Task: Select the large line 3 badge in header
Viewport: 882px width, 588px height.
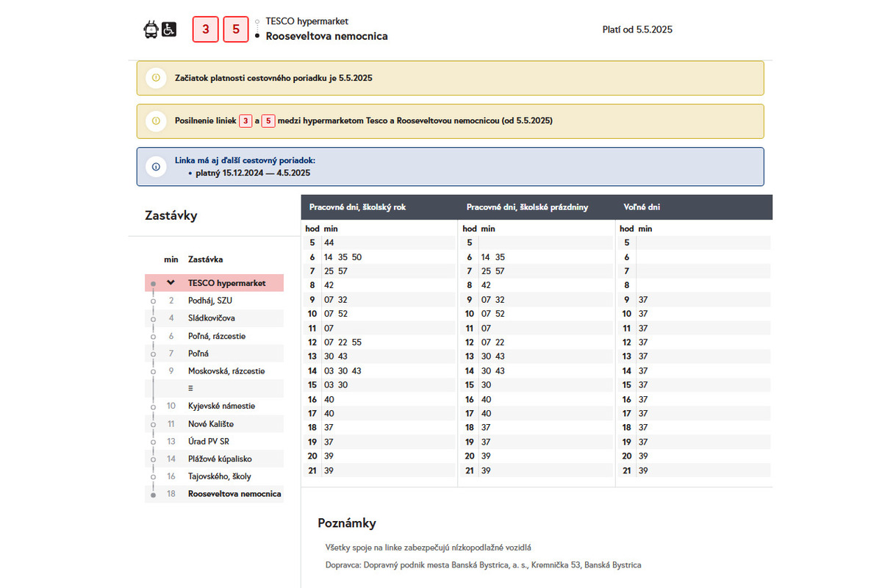Action: click(205, 29)
